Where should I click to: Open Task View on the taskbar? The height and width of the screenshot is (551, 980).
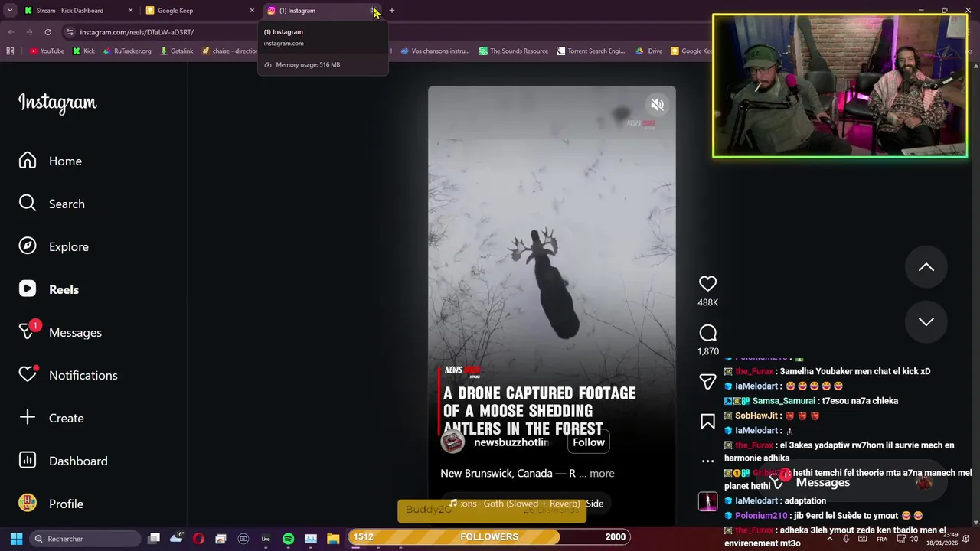pyautogui.click(x=154, y=539)
